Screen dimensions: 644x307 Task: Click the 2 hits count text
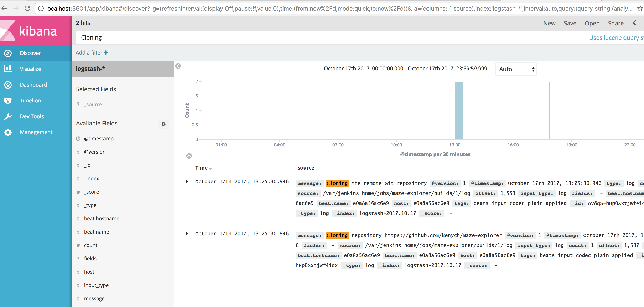[83, 23]
